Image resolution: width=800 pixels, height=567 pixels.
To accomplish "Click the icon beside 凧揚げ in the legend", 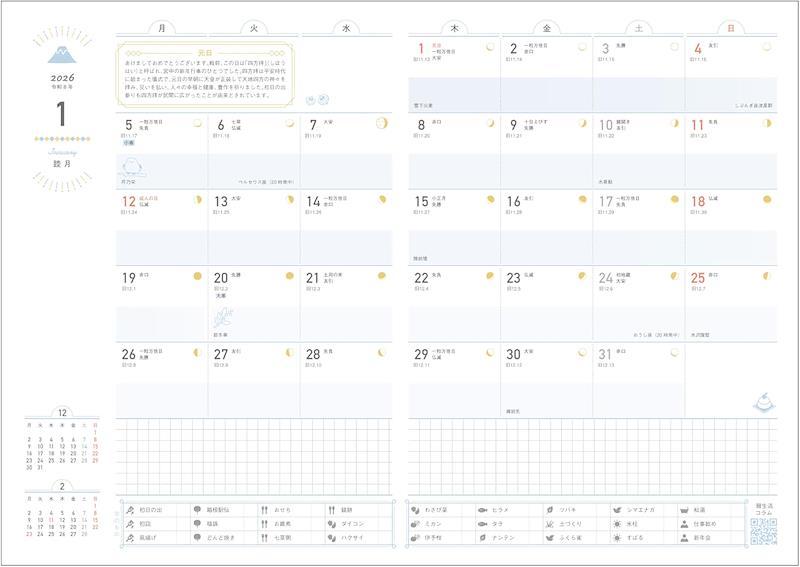I will point(130,538).
